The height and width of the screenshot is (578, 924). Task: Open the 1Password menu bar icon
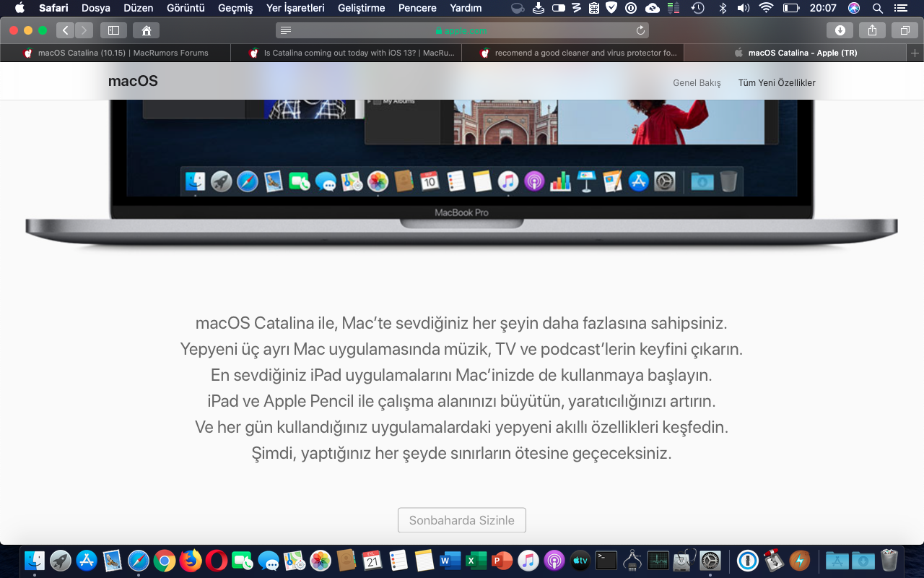tap(630, 8)
